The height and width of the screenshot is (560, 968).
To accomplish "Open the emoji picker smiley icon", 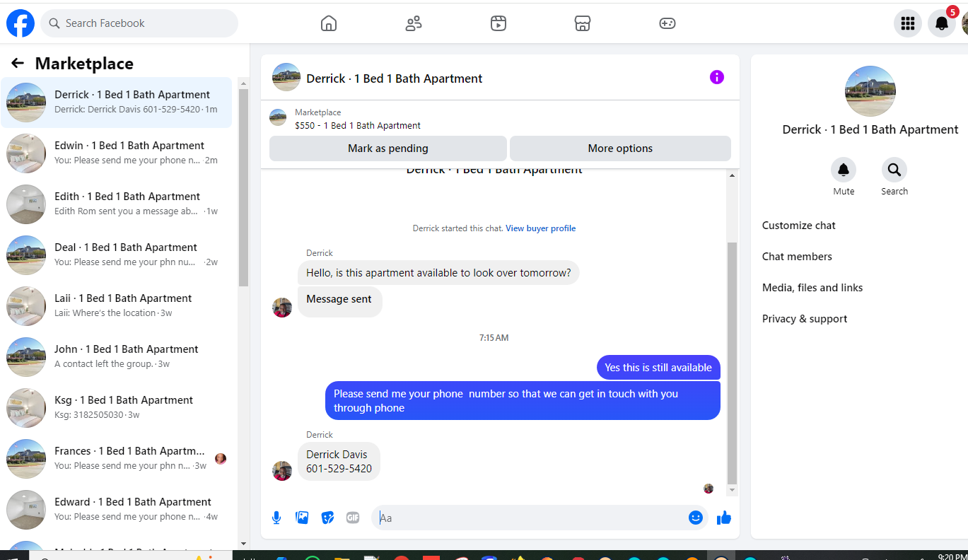I will tap(696, 518).
